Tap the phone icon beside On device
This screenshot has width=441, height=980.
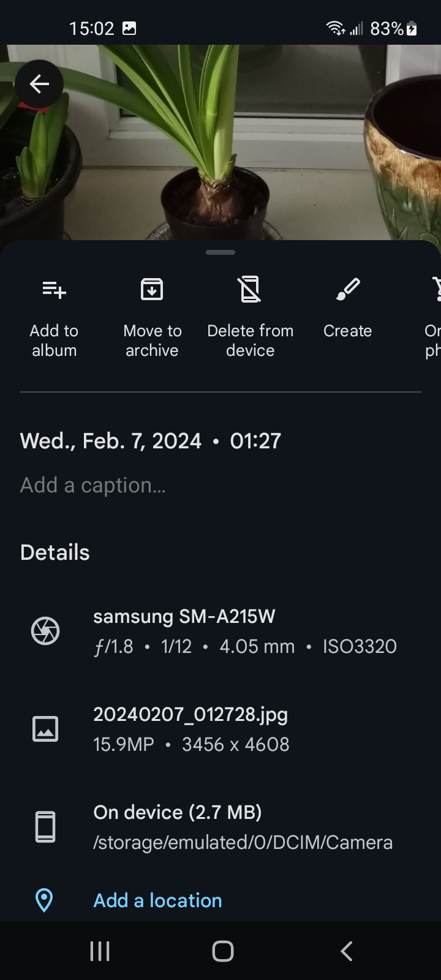pos(45,827)
